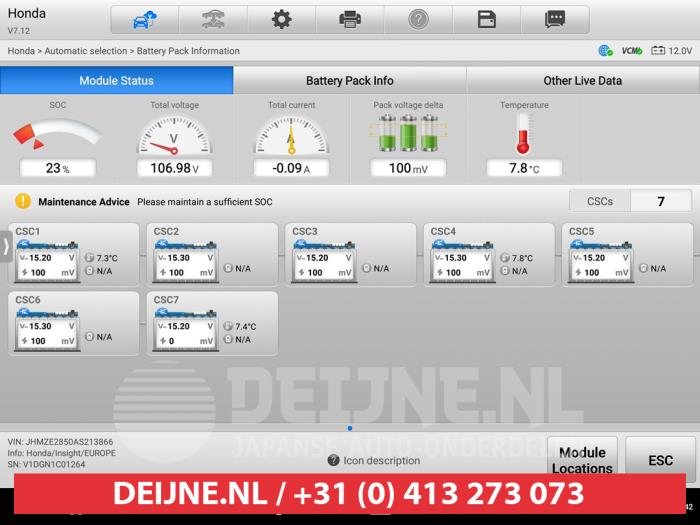Image resolution: width=700 pixels, height=525 pixels.
Task: Expand the left side panel arrow
Action: coord(6,246)
